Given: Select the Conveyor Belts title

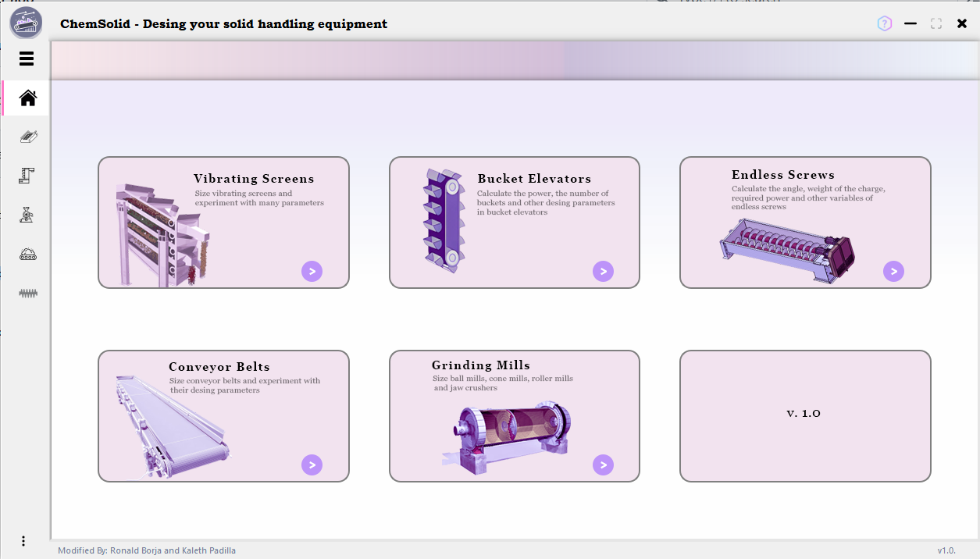Looking at the screenshot, I should [x=219, y=367].
